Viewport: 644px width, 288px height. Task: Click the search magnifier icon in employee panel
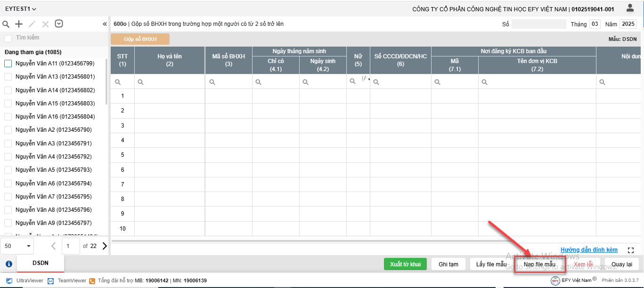(x=6, y=24)
